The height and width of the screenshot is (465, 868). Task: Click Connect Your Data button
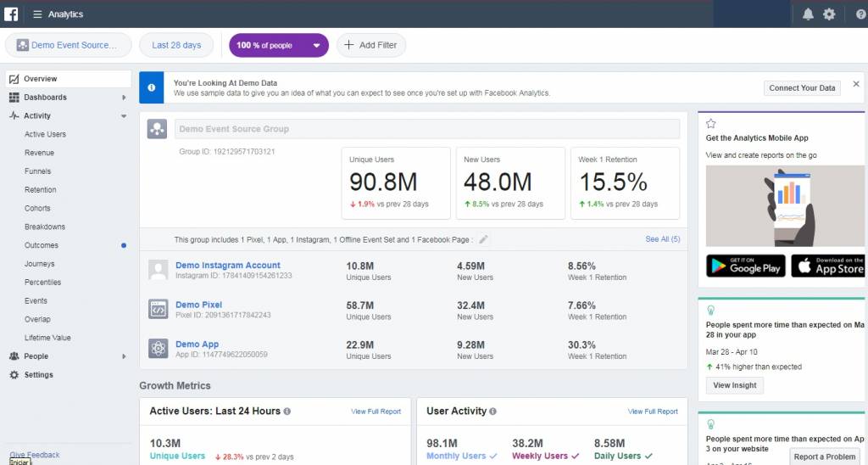[x=802, y=87]
